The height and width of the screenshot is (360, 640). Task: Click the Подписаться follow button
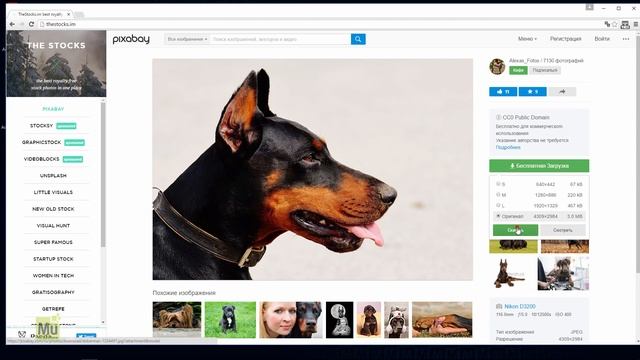(545, 70)
